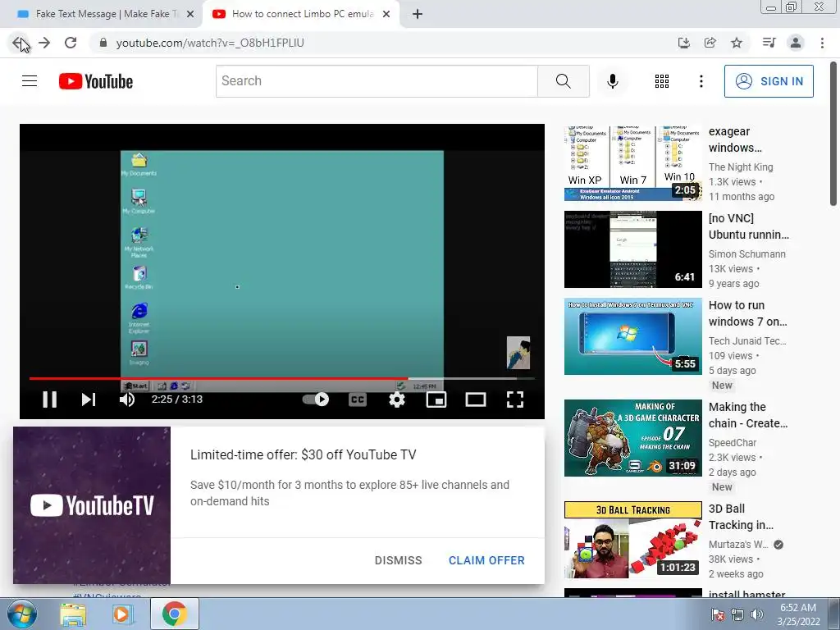Screen dimensions: 840x630
Task: Open exagear windows video thumbnail
Action: coord(632,162)
